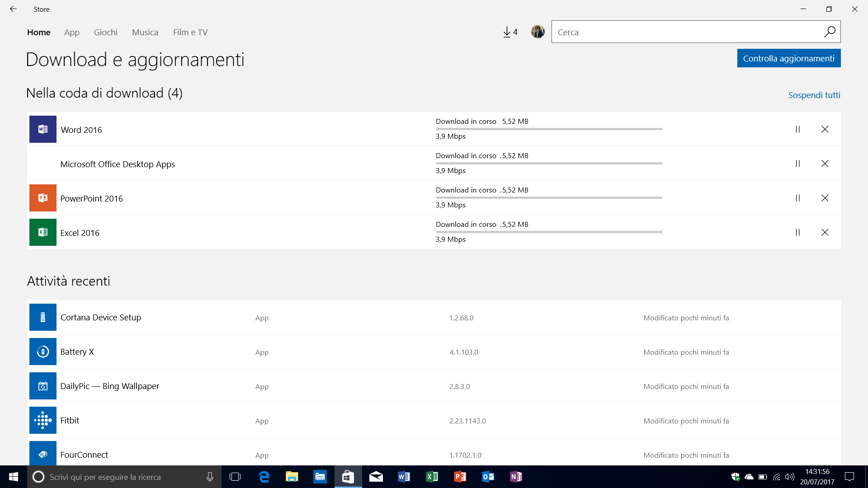Open the volume control in system tray
Screen dimensions: 868x488
point(790,477)
